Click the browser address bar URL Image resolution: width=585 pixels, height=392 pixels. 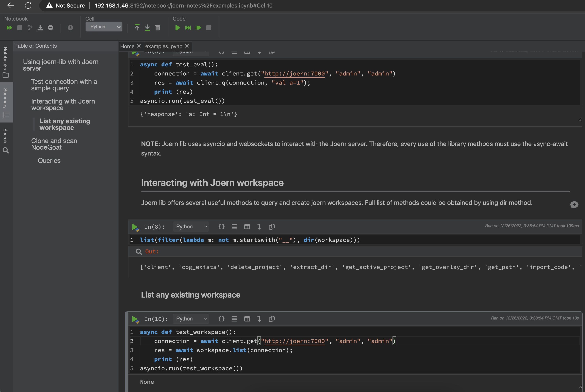pyautogui.click(x=183, y=6)
